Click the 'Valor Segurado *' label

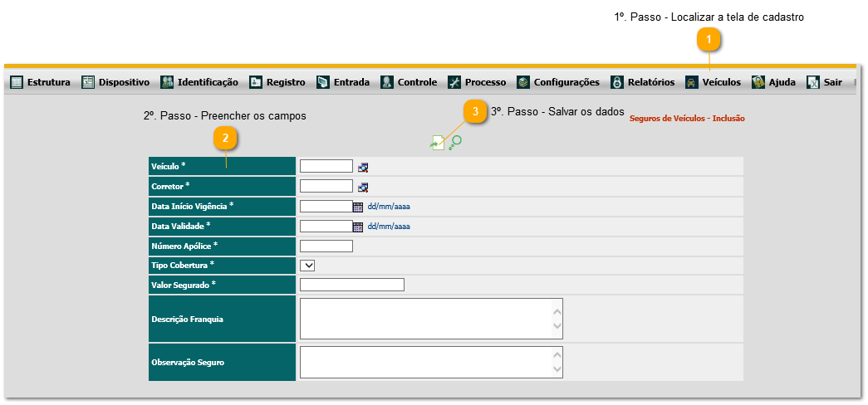point(184,285)
